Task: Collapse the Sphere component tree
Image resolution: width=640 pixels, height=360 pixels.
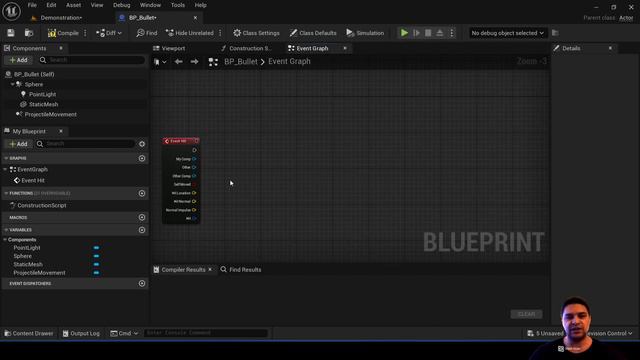Action: [x=12, y=84]
